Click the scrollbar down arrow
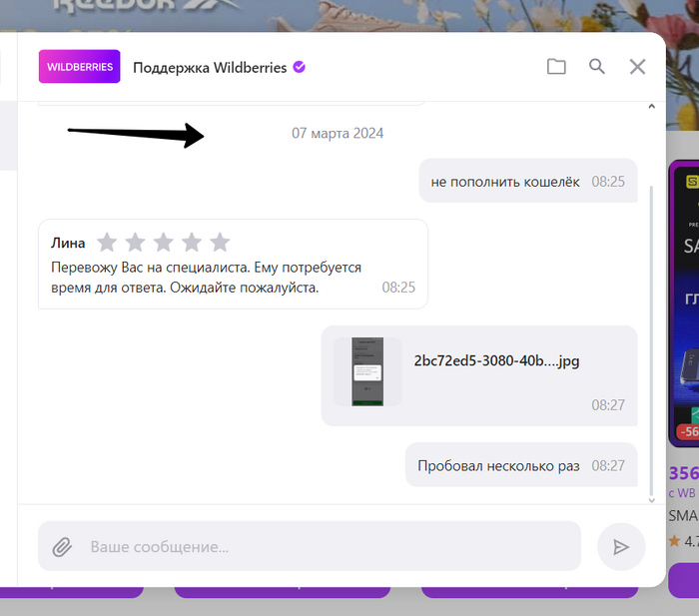 click(x=651, y=500)
